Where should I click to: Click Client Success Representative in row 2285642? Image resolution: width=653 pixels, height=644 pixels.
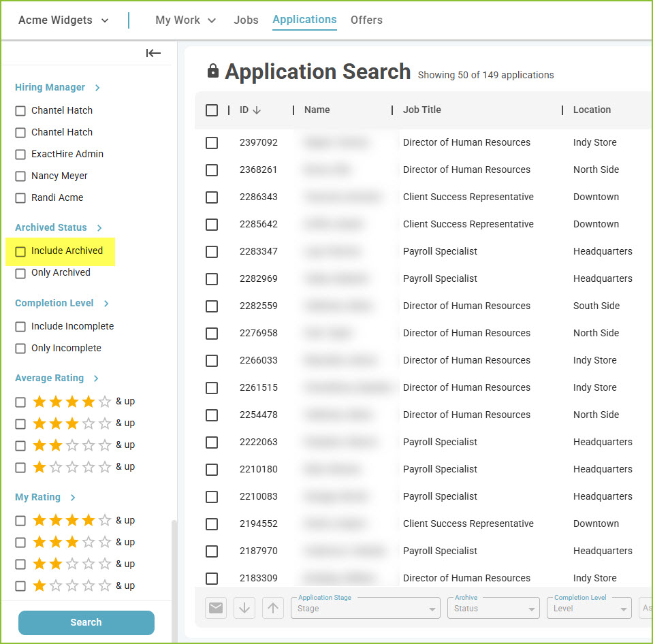(x=468, y=225)
